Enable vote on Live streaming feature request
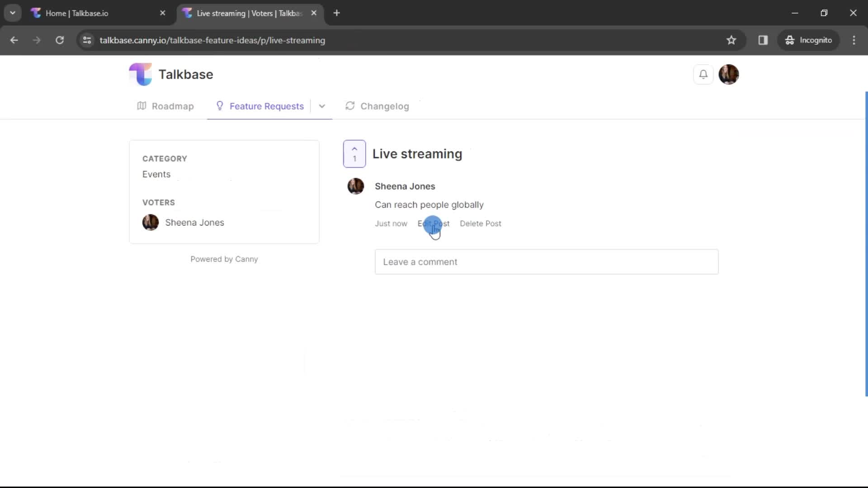The width and height of the screenshot is (868, 488). tap(355, 154)
